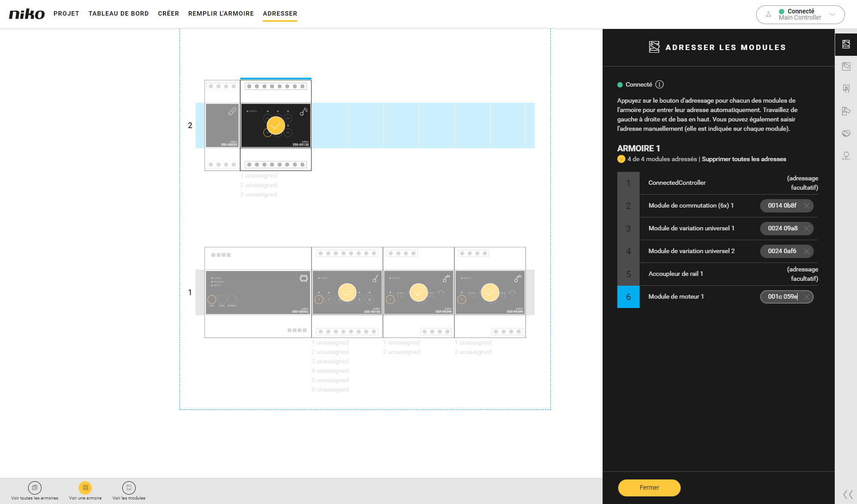Click the info icon beside Connecté status
The image size is (857, 504).
click(x=659, y=84)
